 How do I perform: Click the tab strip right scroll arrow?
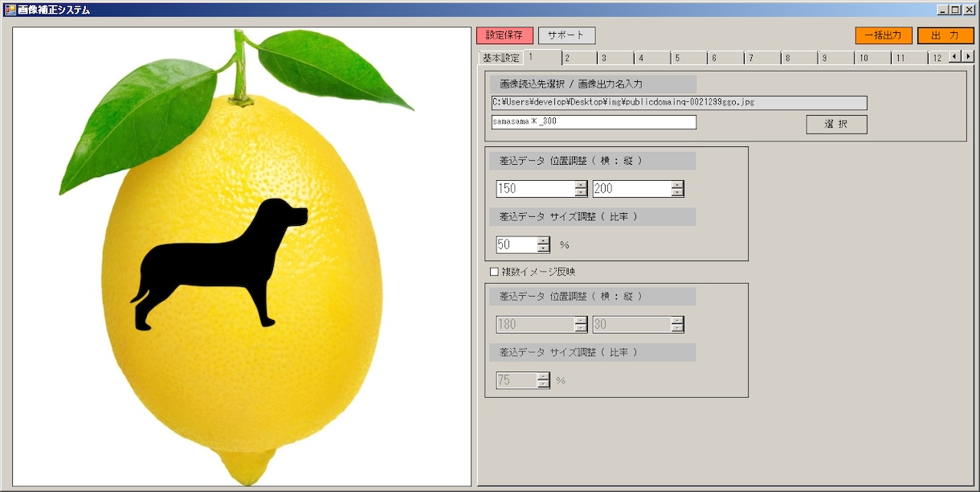click(968, 56)
